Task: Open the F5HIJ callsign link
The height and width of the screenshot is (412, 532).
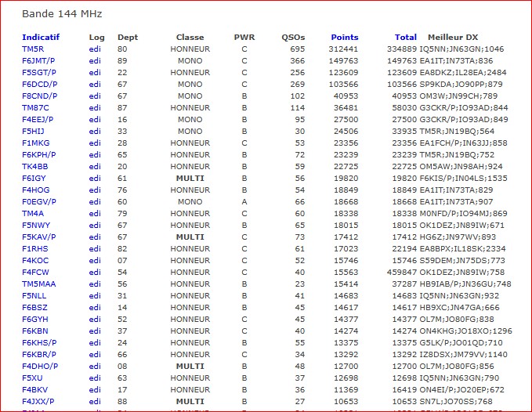Action: click(x=33, y=132)
